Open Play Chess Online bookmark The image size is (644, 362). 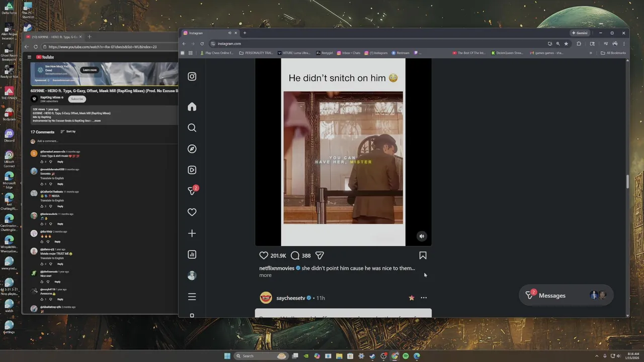click(x=217, y=53)
